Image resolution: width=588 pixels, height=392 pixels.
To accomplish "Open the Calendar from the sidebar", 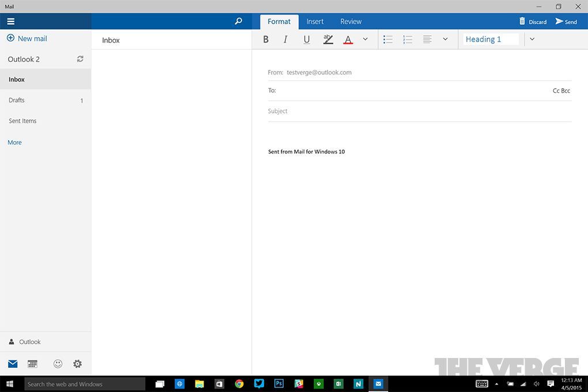I will click(32, 363).
